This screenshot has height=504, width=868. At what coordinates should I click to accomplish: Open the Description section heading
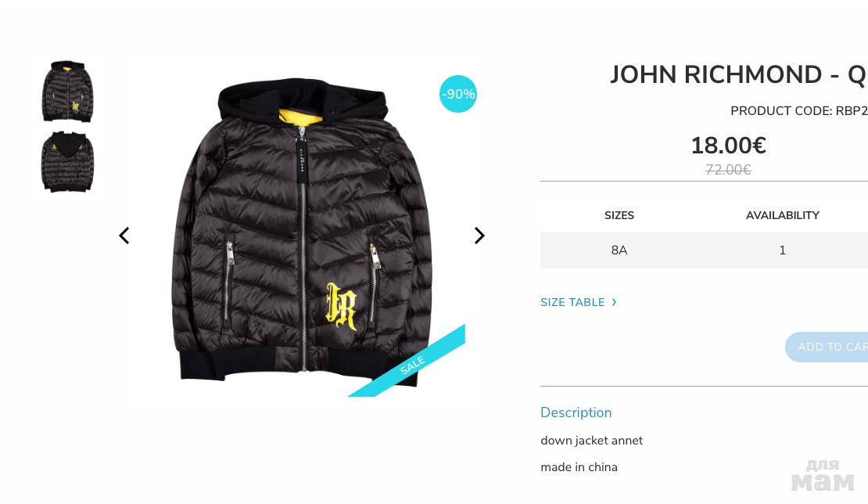(576, 412)
